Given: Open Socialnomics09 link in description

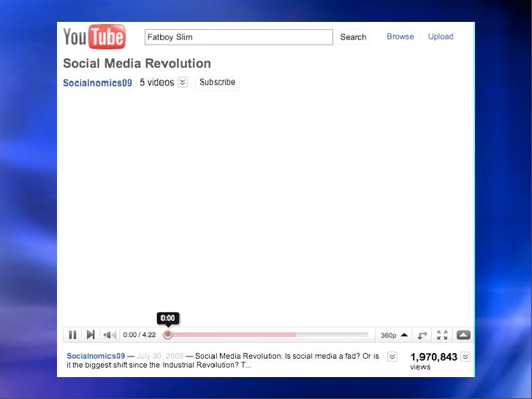Looking at the screenshot, I should (x=96, y=356).
